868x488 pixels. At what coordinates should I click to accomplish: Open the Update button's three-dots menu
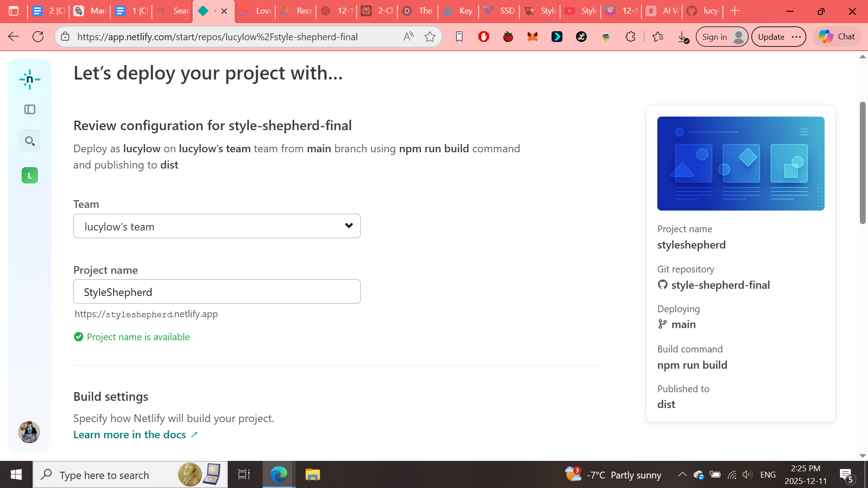797,37
